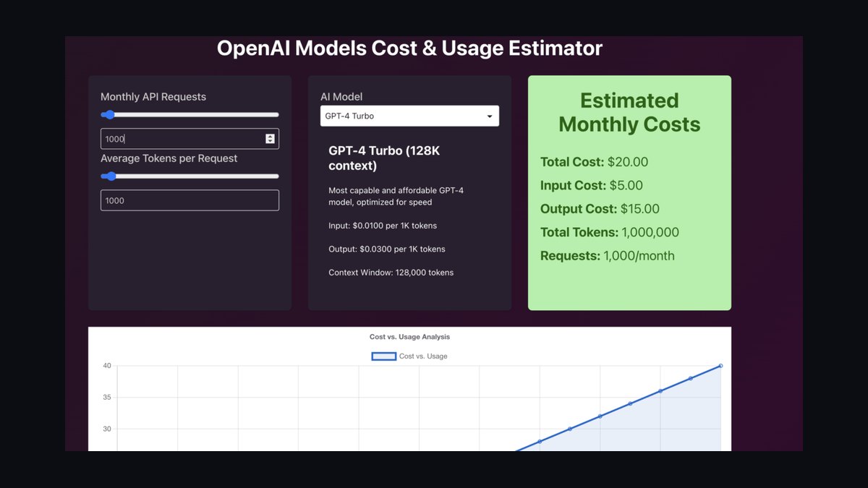
Task: Focus the Average Tokens per Request input field
Action: [190, 200]
